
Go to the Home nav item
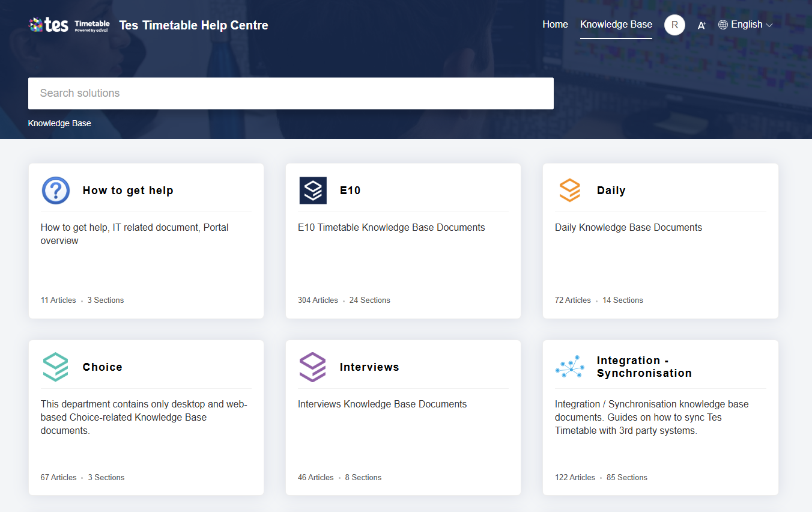click(x=555, y=25)
